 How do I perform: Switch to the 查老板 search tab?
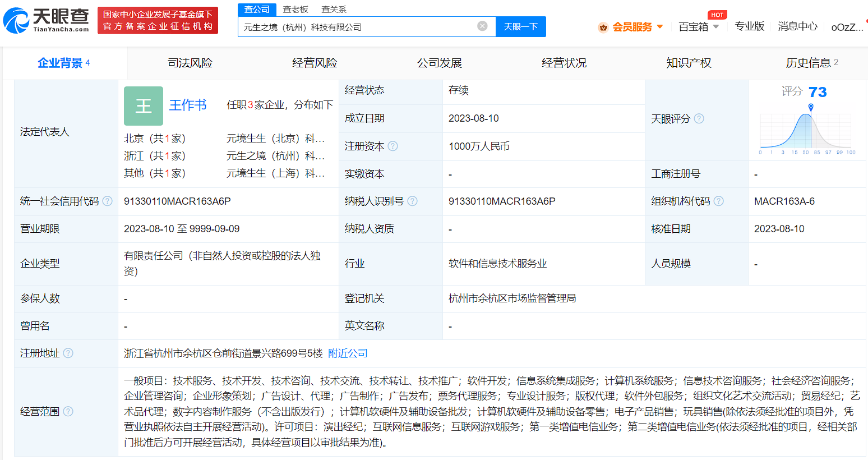(x=296, y=9)
